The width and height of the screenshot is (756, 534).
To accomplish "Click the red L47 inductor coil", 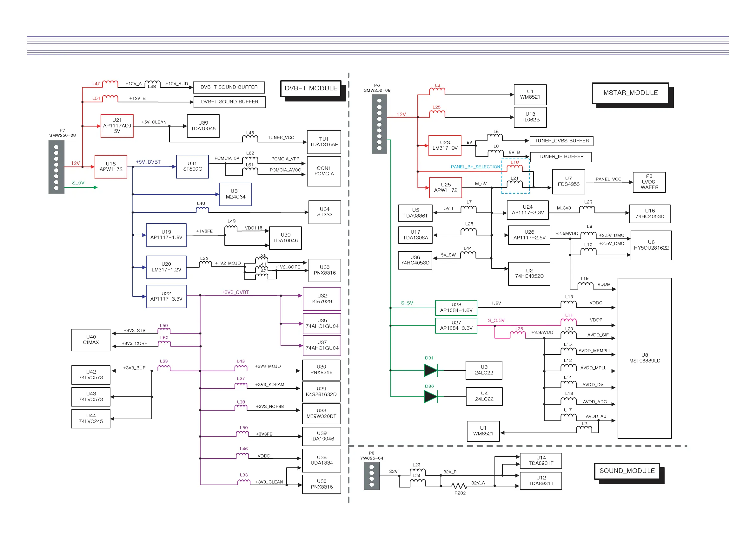I will 110,83.
